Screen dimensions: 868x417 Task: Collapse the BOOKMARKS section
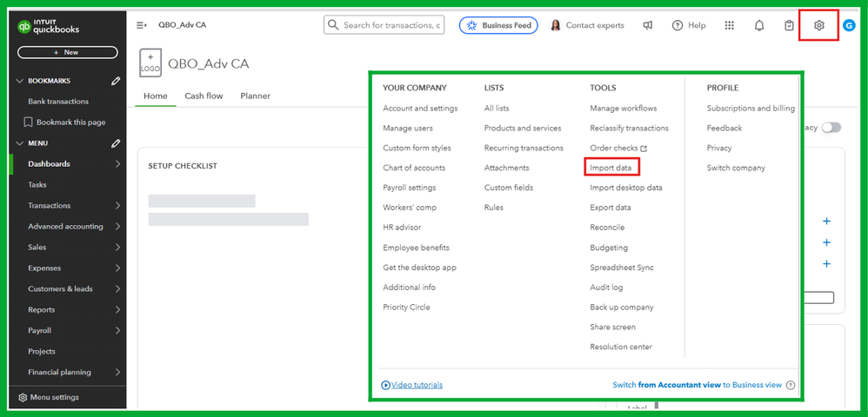point(21,81)
